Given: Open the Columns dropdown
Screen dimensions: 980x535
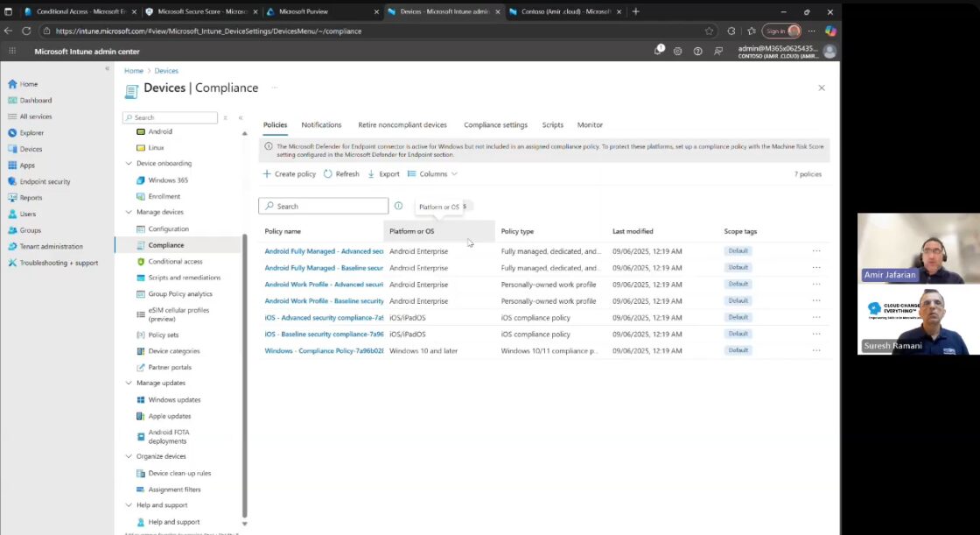Looking at the screenshot, I should pos(432,174).
